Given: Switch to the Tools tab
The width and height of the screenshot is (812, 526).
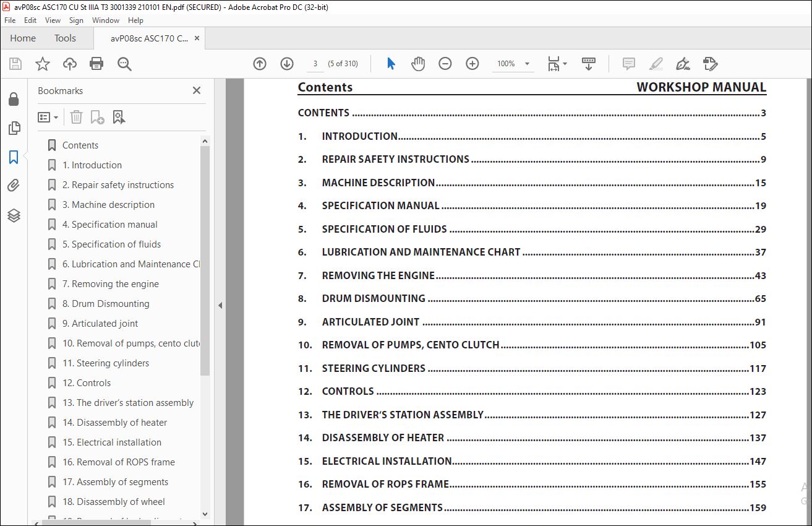Looking at the screenshot, I should point(65,38).
